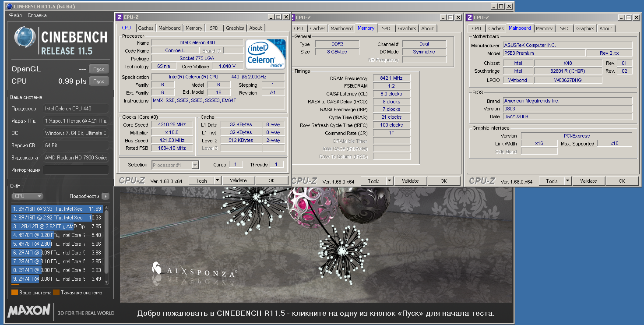Click DRAM Frequency value 842.1 MHz
The width and height of the screenshot is (644, 325).
tap(391, 78)
